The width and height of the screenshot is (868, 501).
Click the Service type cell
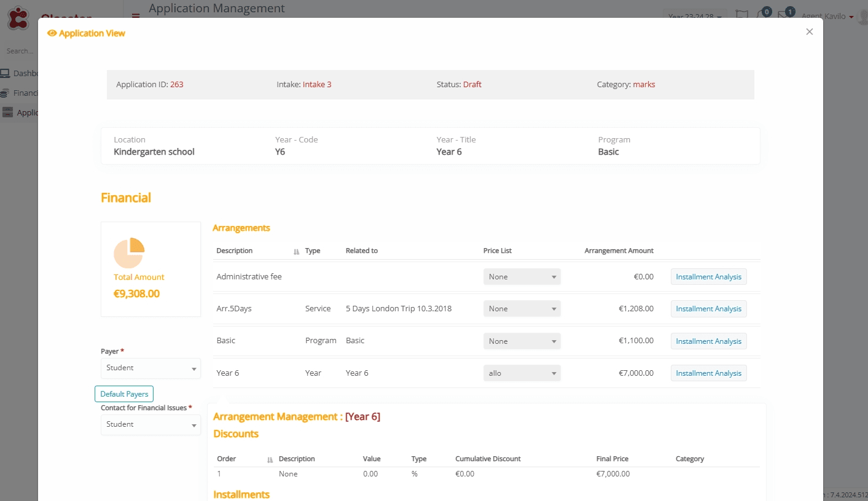click(318, 309)
